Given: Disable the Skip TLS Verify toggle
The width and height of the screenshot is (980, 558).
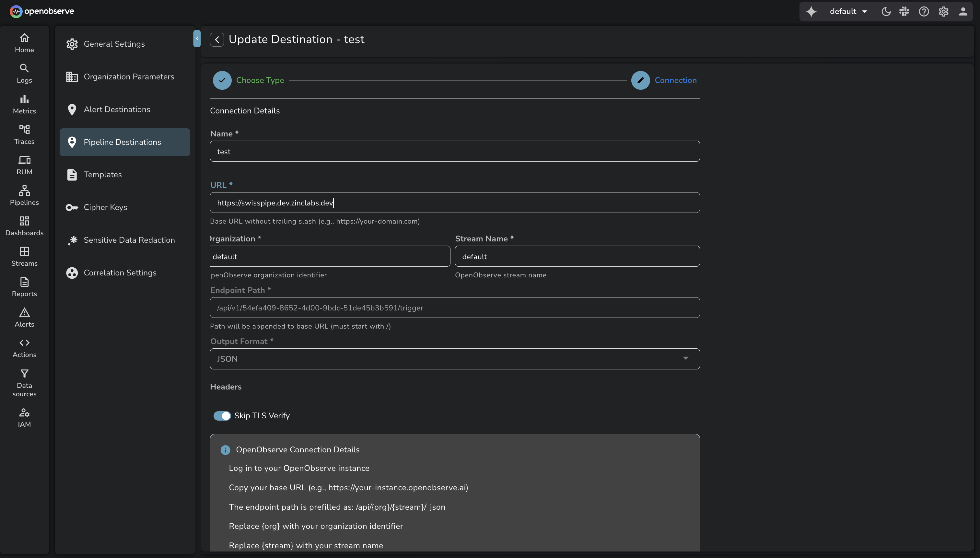Looking at the screenshot, I should (223, 415).
